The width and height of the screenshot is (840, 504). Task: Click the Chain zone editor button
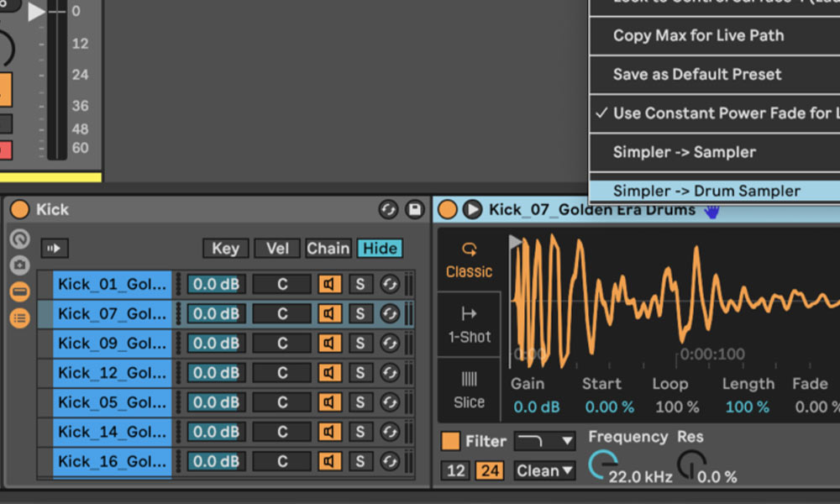(328, 248)
